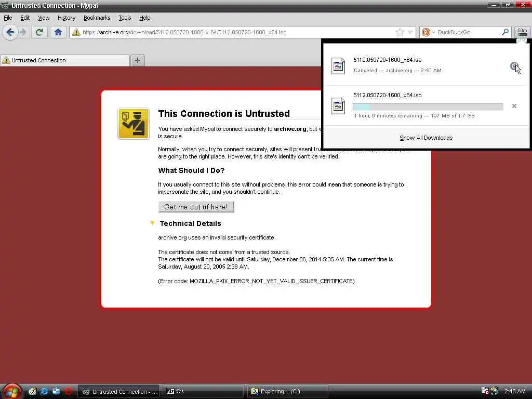The height and width of the screenshot is (399, 532).
Task: Open the Windows Start button
Action: coord(12,392)
